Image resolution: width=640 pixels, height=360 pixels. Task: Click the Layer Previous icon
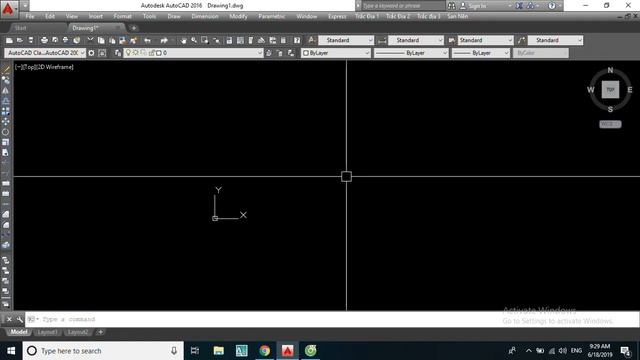(x=280, y=53)
